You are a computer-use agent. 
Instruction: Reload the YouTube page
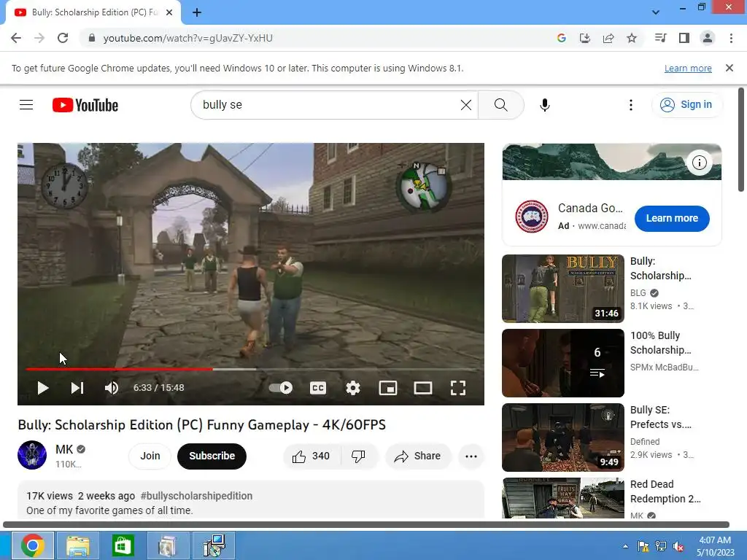click(63, 38)
